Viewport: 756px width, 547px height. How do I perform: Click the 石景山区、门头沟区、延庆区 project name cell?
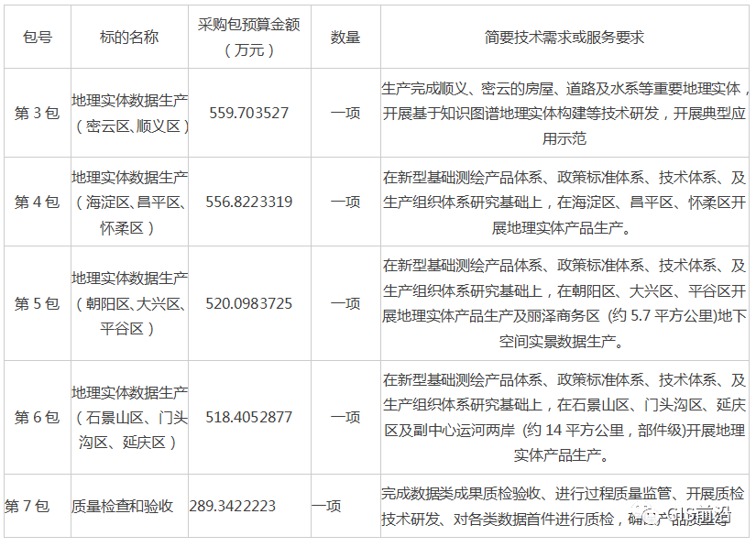click(130, 417)
